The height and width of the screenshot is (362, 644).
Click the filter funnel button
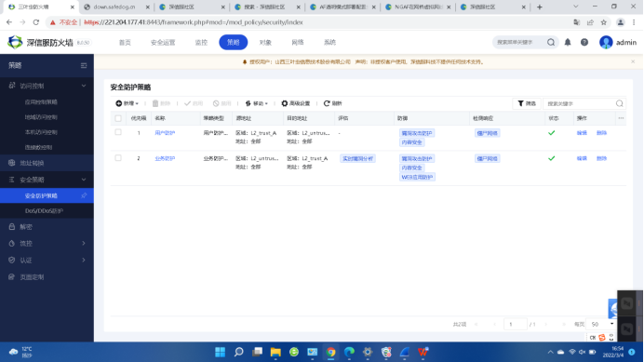(x=527, y=103)
